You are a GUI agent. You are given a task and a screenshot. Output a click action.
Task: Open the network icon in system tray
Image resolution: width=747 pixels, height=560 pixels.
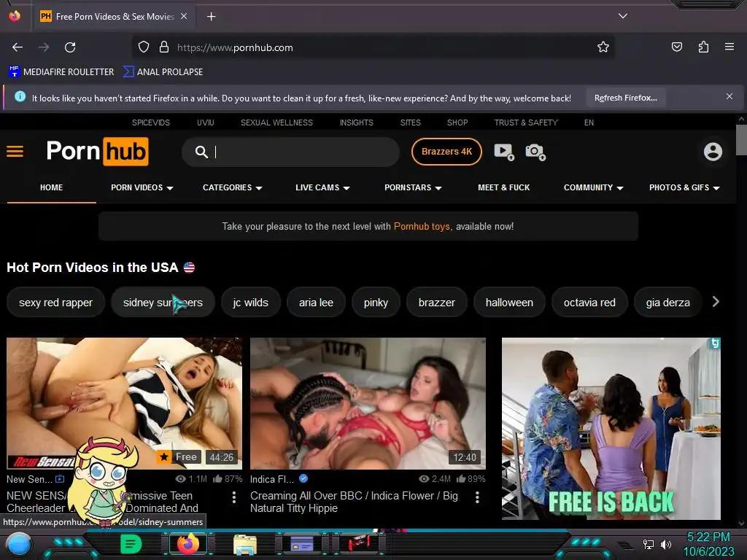pos(649,544)
